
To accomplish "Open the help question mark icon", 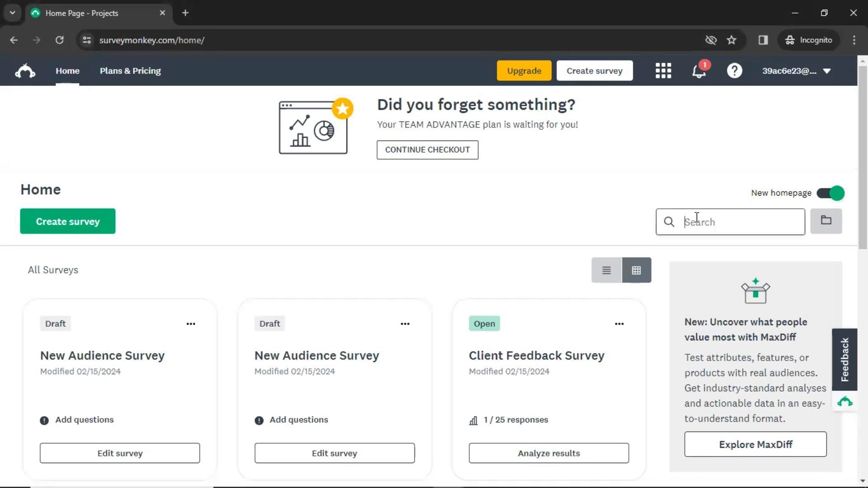I will click(x=734, y=71).
